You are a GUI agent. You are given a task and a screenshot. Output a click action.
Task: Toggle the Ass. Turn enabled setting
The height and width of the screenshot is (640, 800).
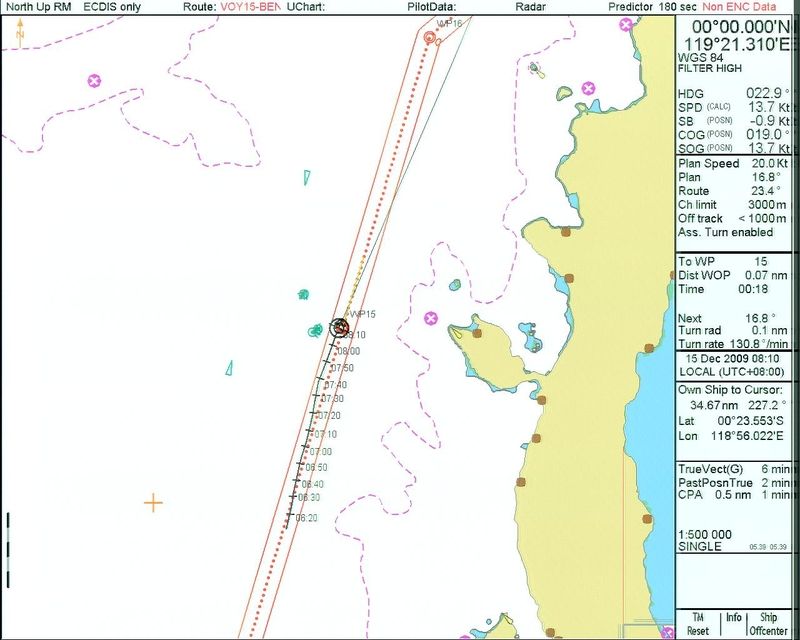click(725, 232)
